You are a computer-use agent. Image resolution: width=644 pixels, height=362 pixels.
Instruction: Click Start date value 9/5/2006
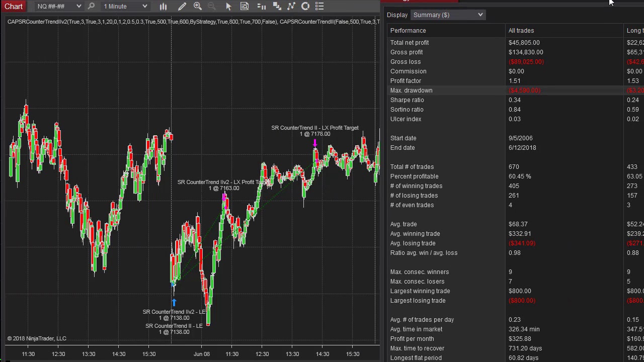520,138
